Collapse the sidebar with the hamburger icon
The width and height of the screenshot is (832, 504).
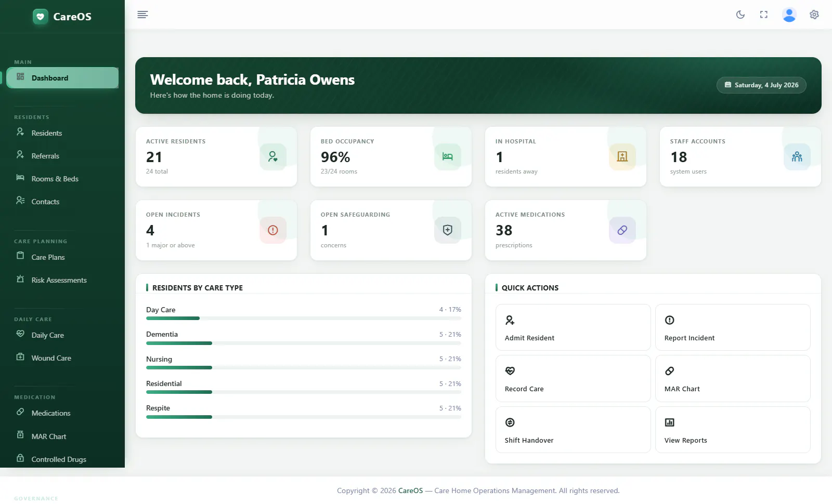click(142, 15)
